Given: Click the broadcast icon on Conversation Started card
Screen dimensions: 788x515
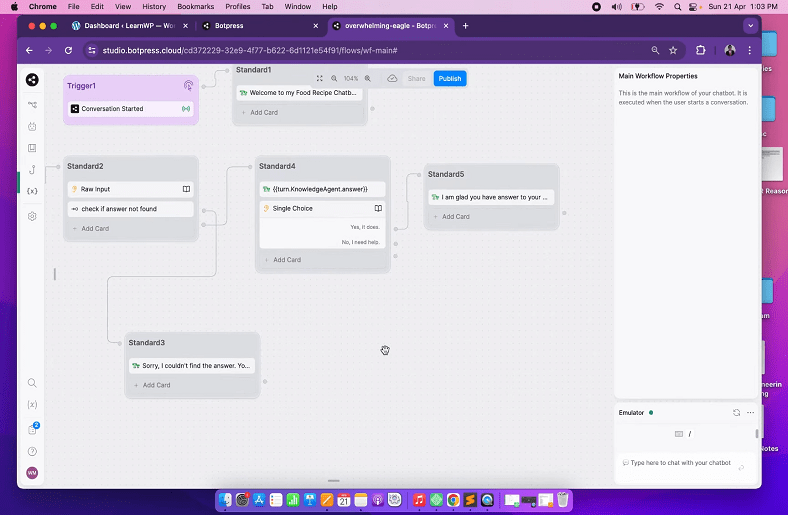Looking at the screenshot, I should click(186, 109).
